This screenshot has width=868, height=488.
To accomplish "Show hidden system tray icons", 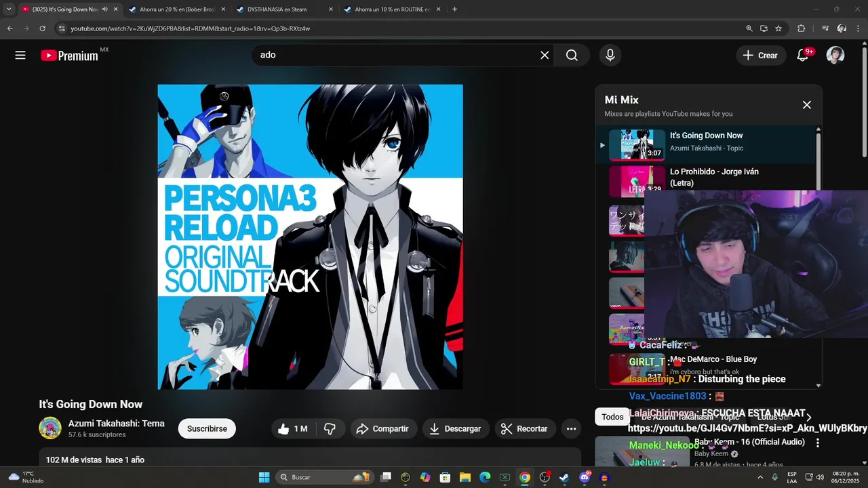I will 759,477.
